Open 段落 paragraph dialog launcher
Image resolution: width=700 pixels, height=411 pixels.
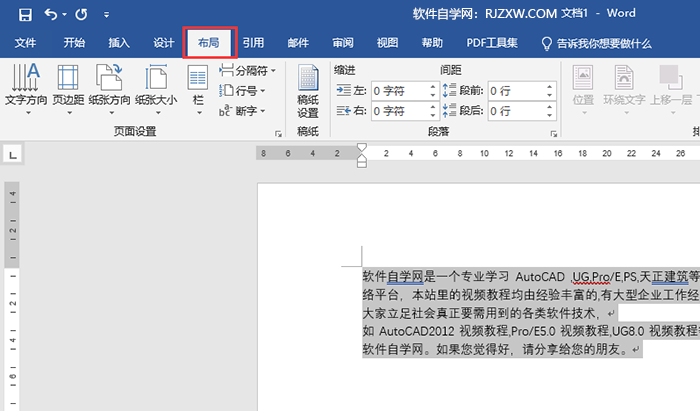554,133
